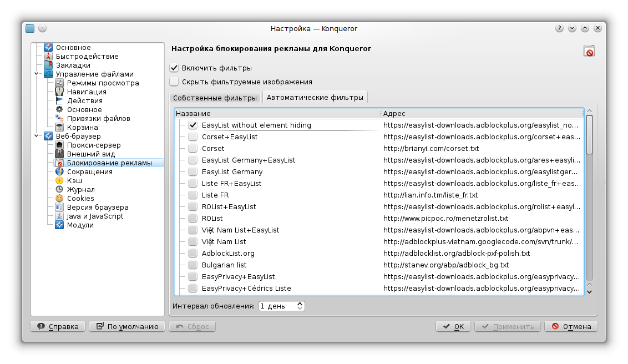The width and height of the screenshot is (628, 364).
Task: Click the Cookies icon in sidebar
Action: (x=59, y=198)
